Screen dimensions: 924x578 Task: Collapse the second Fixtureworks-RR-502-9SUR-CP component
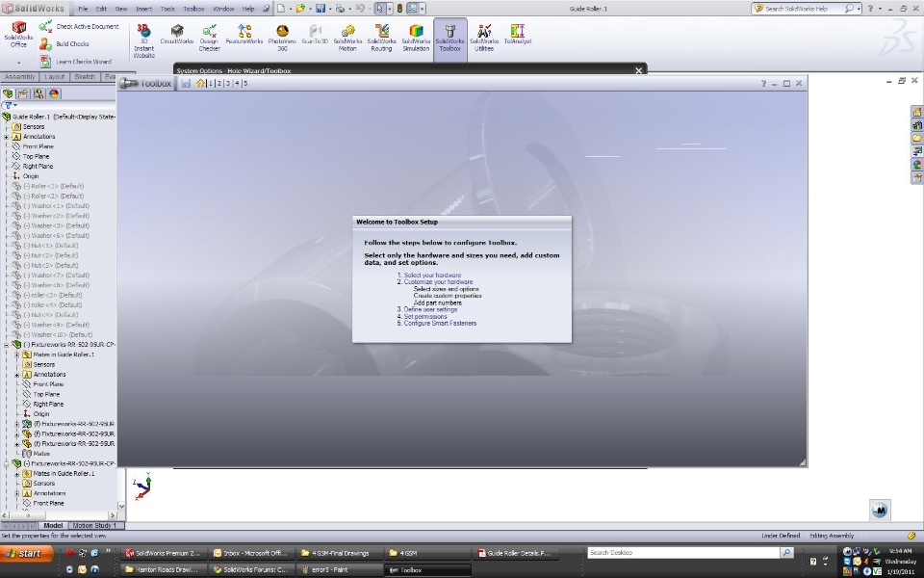pyautogui.click(x=7, y=463)
